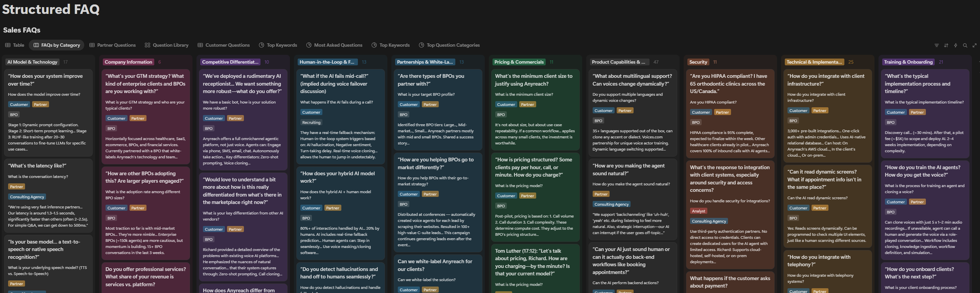Open card "How does your system improve over time?"
Viewport: 980px width, 293px height.
[x=49, y=113]
